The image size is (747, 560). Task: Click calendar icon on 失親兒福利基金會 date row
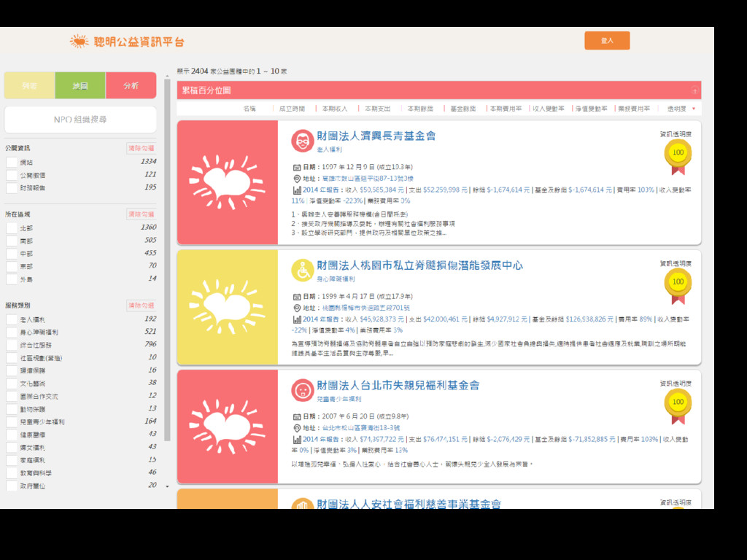pyautogui.click(x=297, y=416)
